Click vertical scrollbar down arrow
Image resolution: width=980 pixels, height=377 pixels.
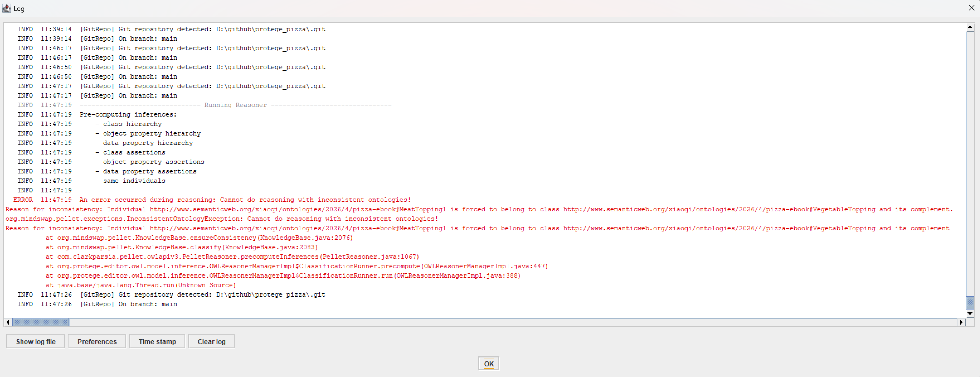pos(970,313)
